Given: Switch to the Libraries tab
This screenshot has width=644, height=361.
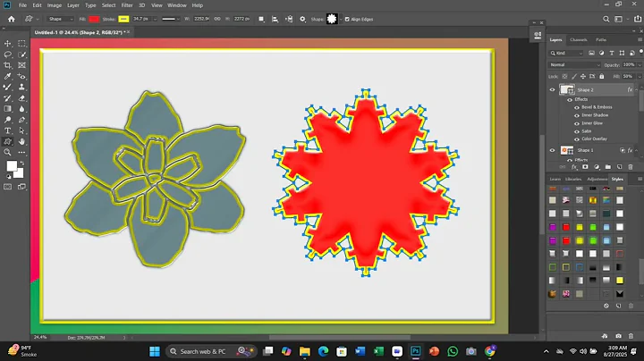Looking at the screenshot, I should pos(573,180).
